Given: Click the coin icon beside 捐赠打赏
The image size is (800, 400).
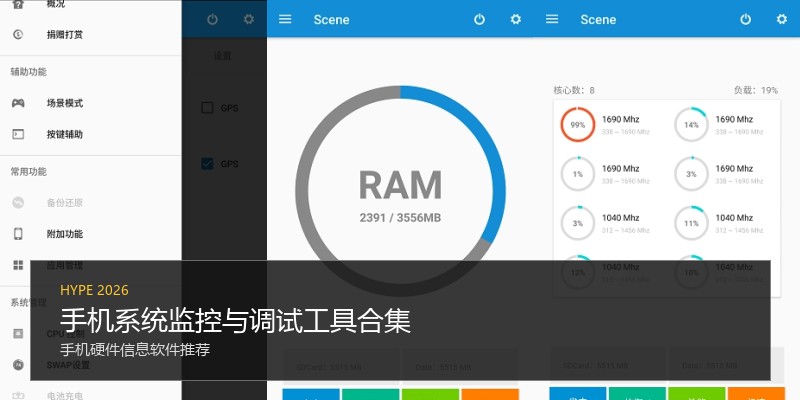Looking at the screenshot, I should [18, 35].
